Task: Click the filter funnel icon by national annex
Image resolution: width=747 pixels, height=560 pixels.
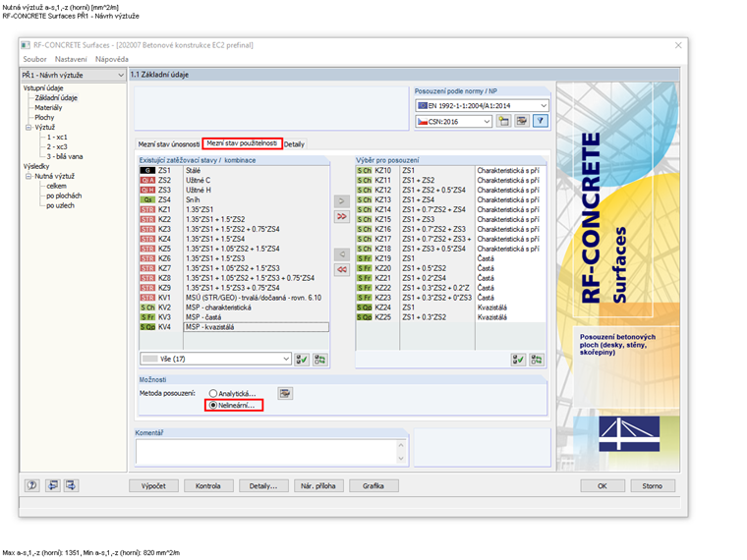Action: pyautogui.click(x=541, y=121)
